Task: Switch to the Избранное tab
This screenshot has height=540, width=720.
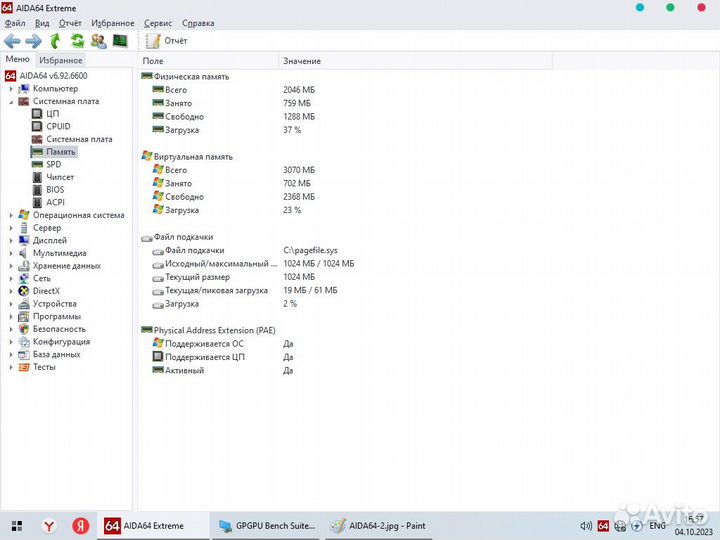Action: pos(61,60)
